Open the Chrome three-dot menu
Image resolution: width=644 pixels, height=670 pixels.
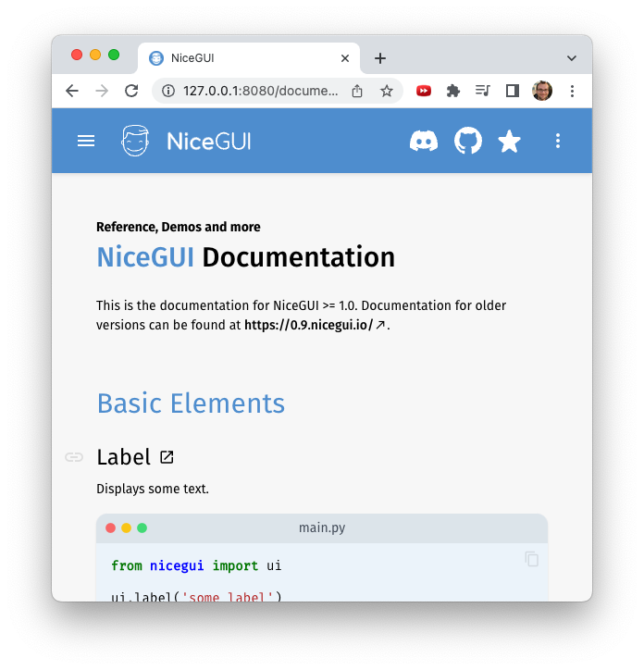tap(572, 91)
